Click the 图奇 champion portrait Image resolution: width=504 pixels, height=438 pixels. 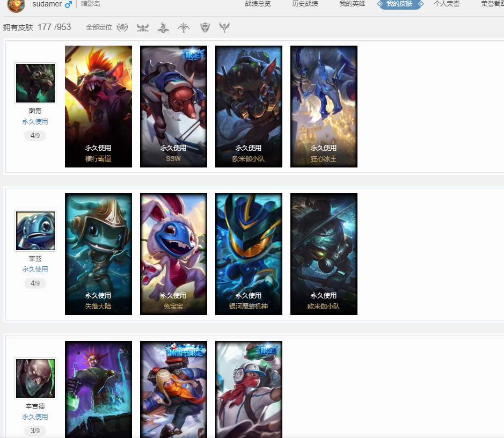coord(35,83)
